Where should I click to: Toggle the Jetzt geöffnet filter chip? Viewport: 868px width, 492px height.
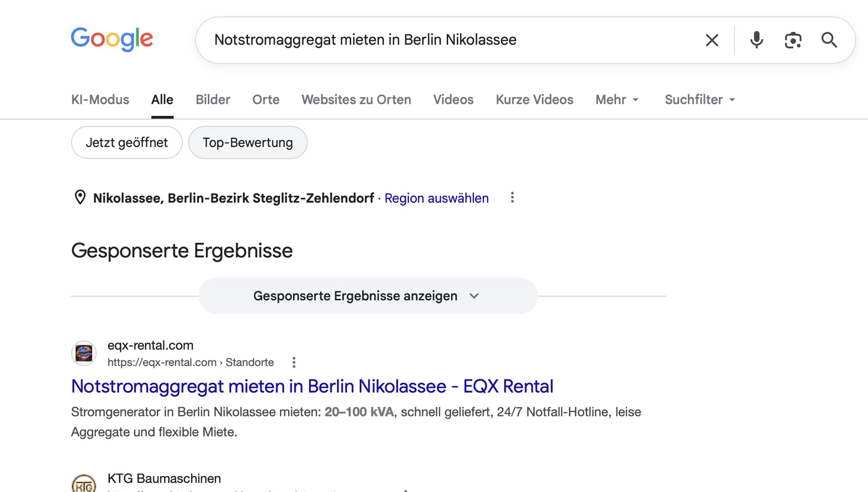coord(127,142)
